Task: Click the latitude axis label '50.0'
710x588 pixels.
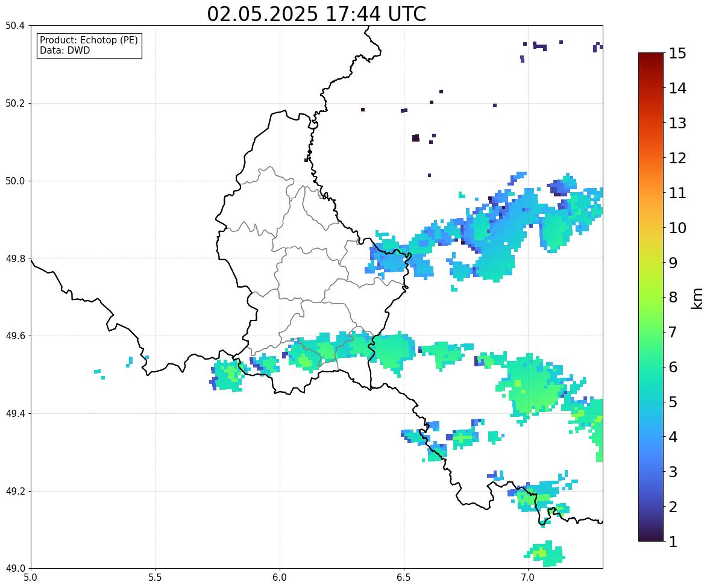Action: 14,181
